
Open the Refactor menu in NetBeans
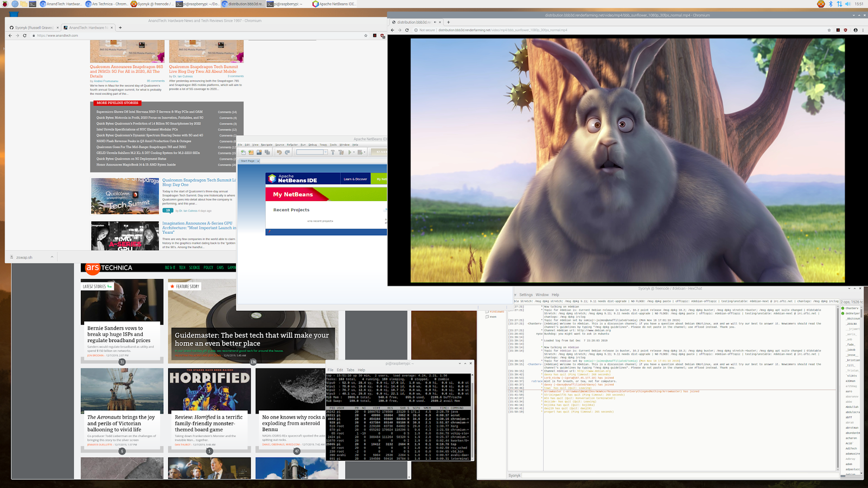tap(292, 145)
